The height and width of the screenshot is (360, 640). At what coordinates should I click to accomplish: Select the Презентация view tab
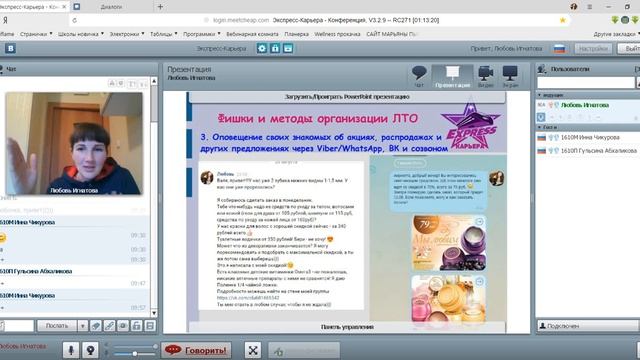452,76
